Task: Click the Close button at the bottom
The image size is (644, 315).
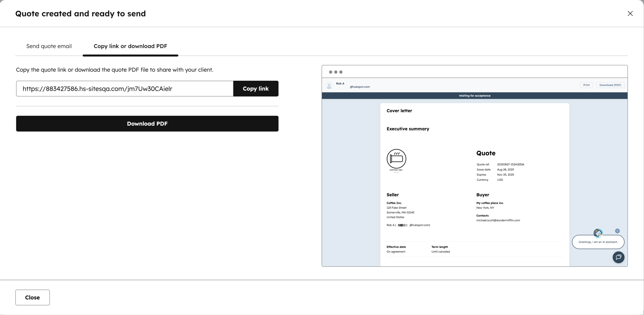Action: pos(33,297)
